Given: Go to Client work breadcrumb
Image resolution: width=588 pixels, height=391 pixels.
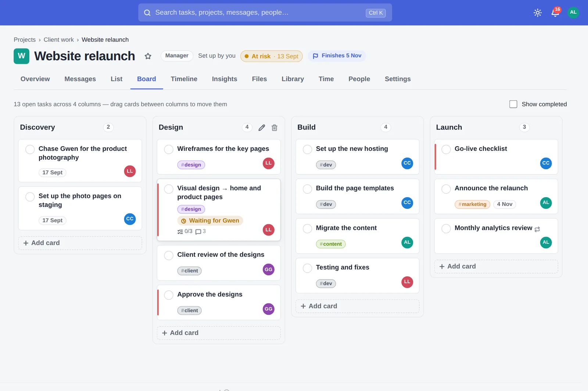Looking at the screenshot, I should pos(58,40).
